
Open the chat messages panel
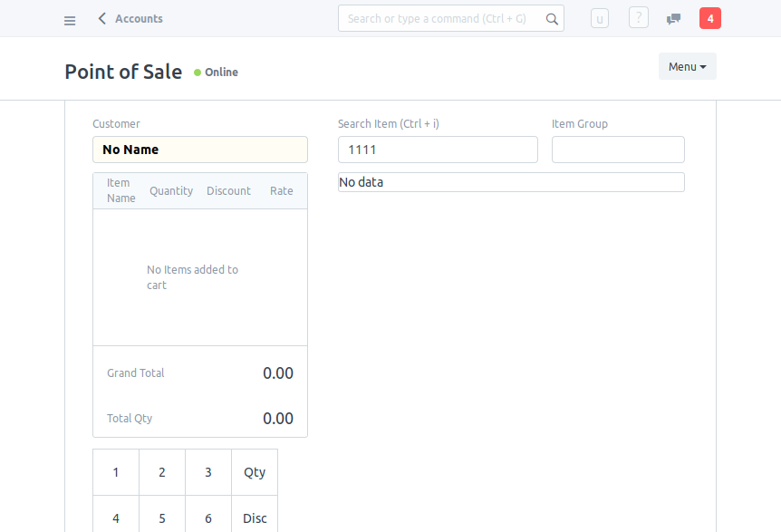tap(672, 17)
